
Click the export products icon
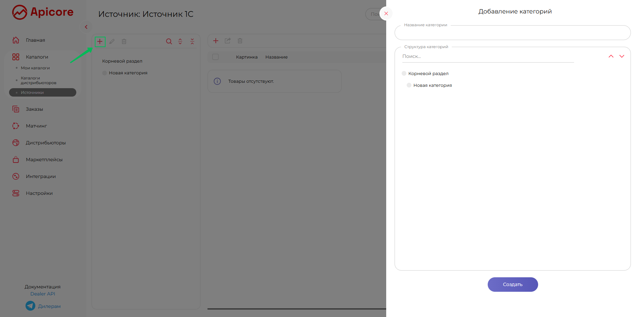coord(228,41)
